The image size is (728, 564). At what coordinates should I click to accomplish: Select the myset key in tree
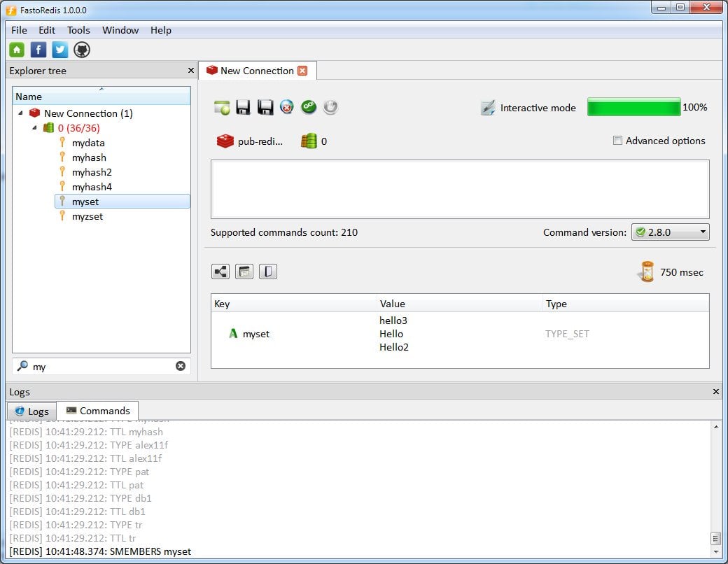(122, 202)
